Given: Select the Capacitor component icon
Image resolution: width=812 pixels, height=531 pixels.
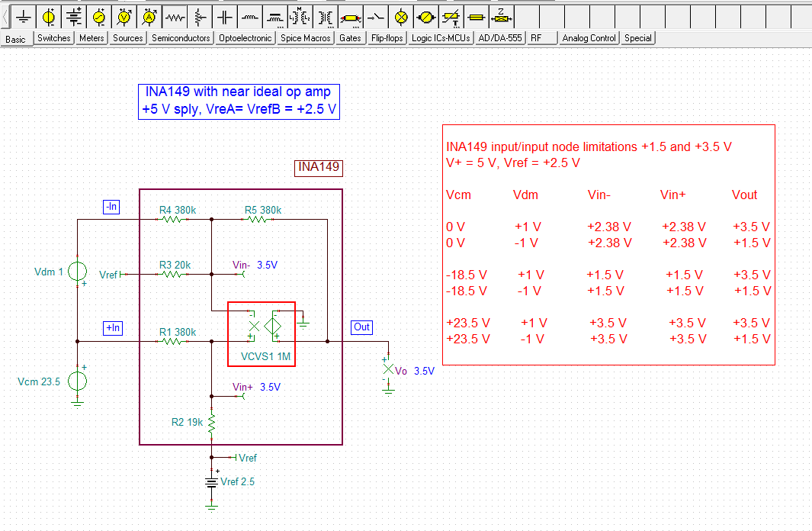Looking at the screenshot, I should coord(225,17).
